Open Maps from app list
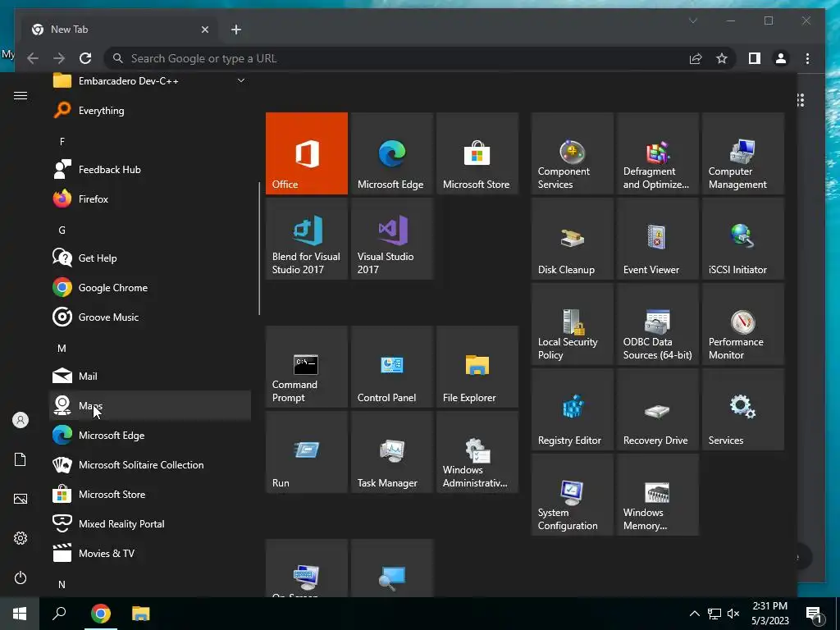The image size is (840, 630). point(150,405)
